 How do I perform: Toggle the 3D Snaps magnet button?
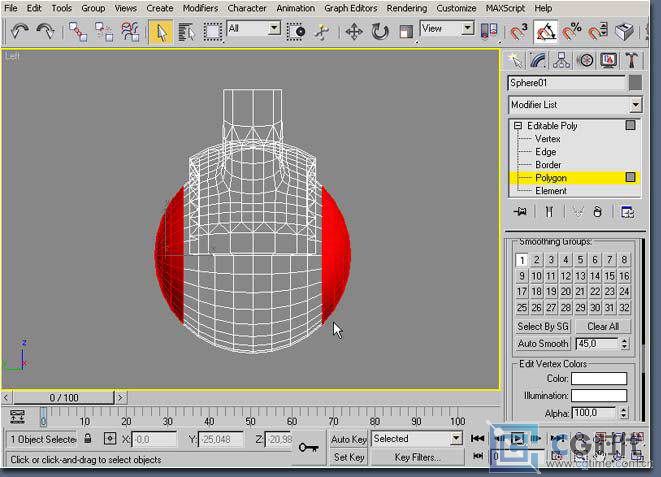pyautogui.click(x=518, y=32)
